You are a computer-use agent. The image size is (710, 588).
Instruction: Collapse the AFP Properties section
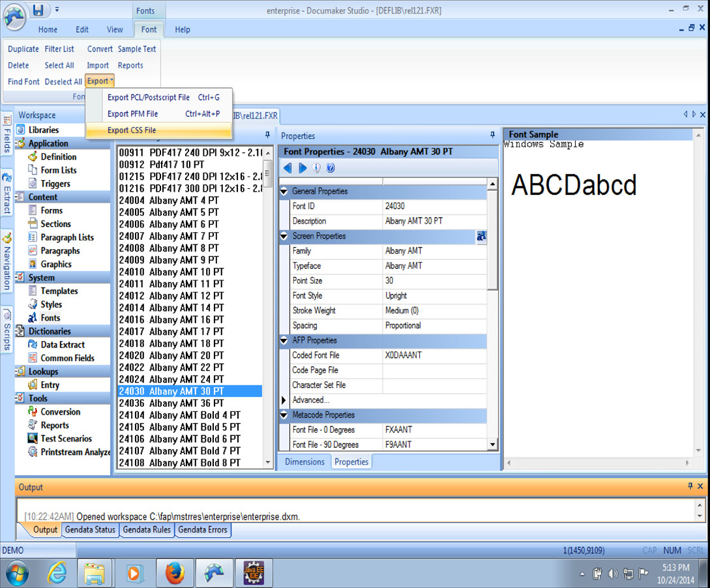tap(284, 340)
